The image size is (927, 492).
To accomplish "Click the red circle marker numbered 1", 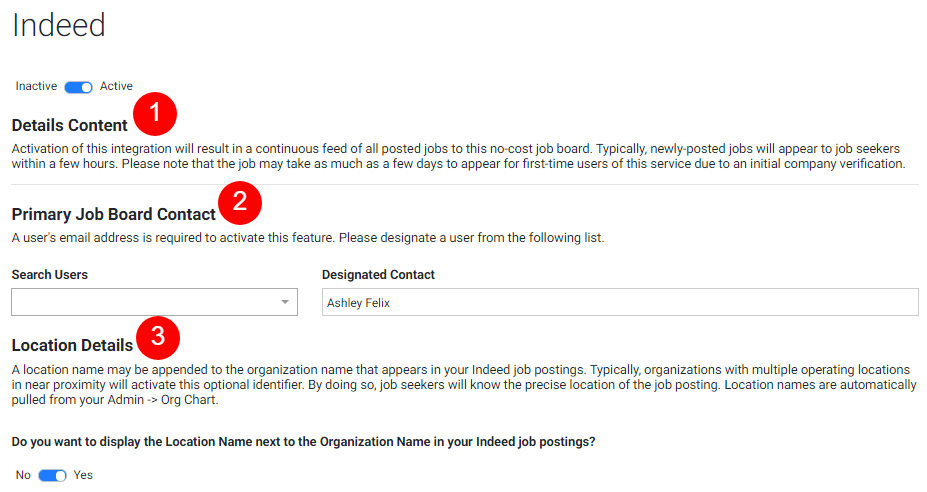I will [x=155, y=113].
